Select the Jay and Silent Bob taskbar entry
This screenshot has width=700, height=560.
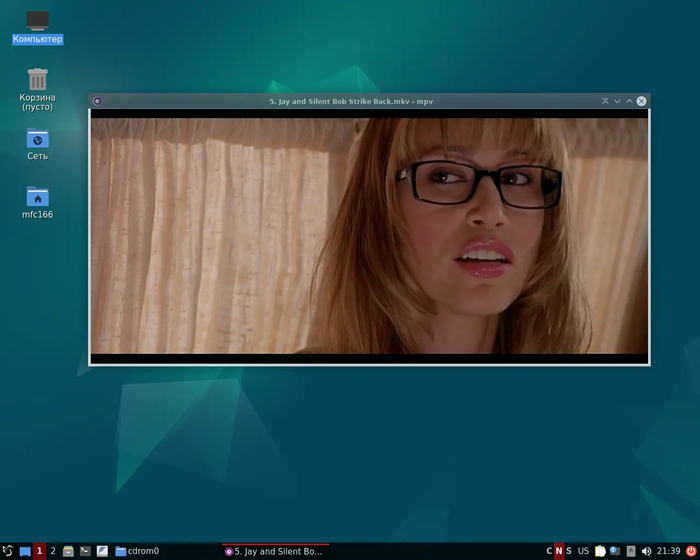click(275, 551)
